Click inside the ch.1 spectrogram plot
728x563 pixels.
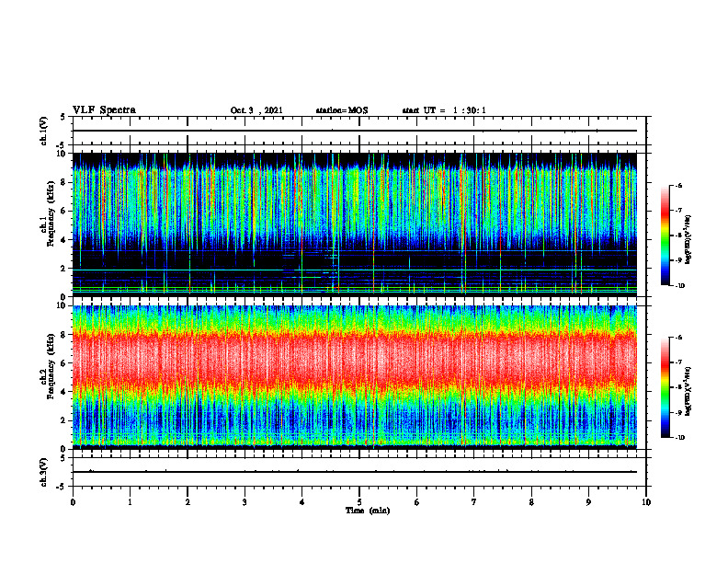tap(355, 224)
